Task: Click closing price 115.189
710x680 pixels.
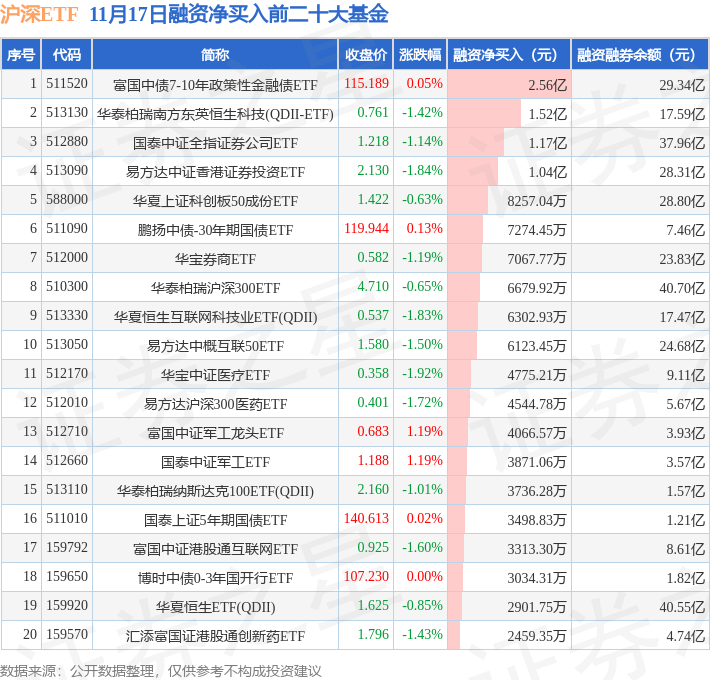Action: pos(366,84)
